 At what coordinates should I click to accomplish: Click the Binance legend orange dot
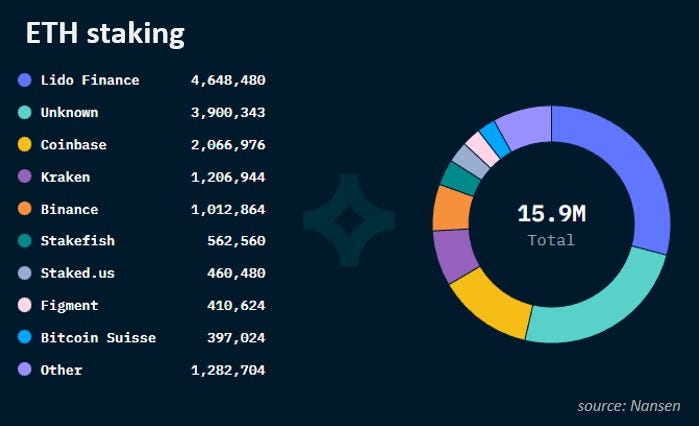click(25, 209)
